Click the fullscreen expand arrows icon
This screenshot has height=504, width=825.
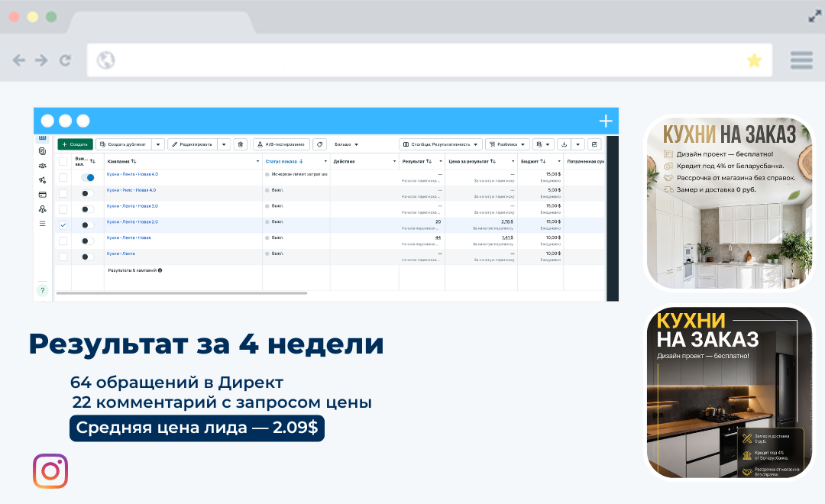pyautogui.click(x=814, y=17)
